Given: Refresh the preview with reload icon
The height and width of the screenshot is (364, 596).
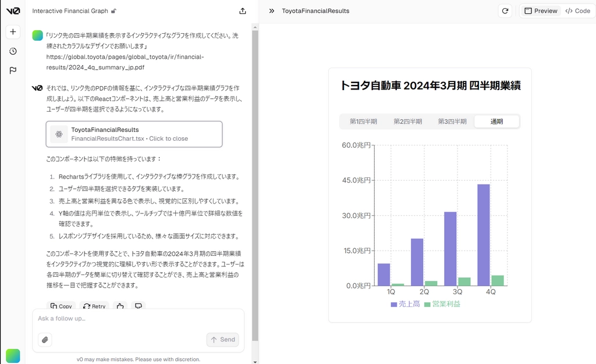Looking at the screenshot, I should (x=505, y=11).
